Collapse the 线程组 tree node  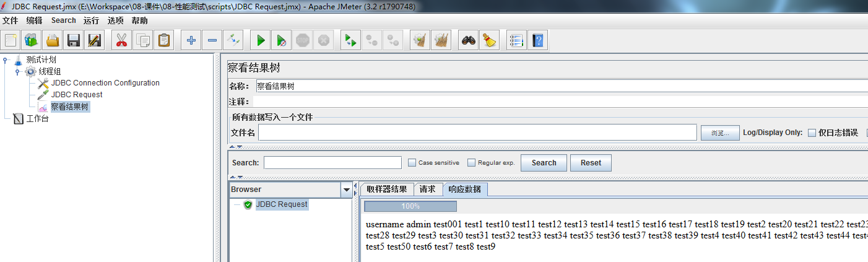click(17, 72)
